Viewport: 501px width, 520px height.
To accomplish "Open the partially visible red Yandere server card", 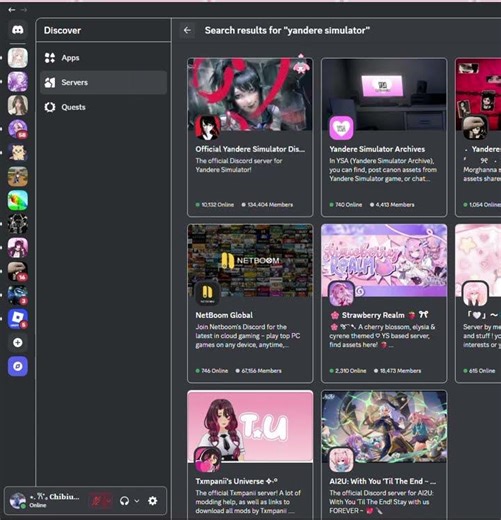I will pos(478,137).
